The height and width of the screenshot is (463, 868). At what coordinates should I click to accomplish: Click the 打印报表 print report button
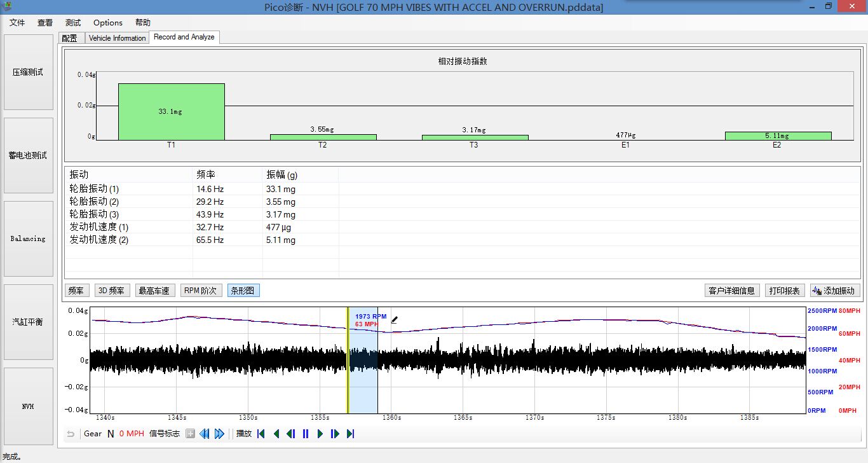tap(785, 291)
